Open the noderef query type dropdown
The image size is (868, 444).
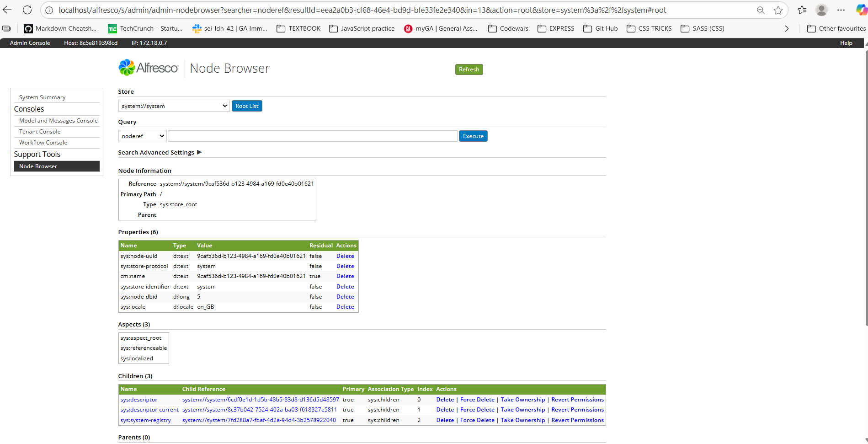[x=143, y=136]
